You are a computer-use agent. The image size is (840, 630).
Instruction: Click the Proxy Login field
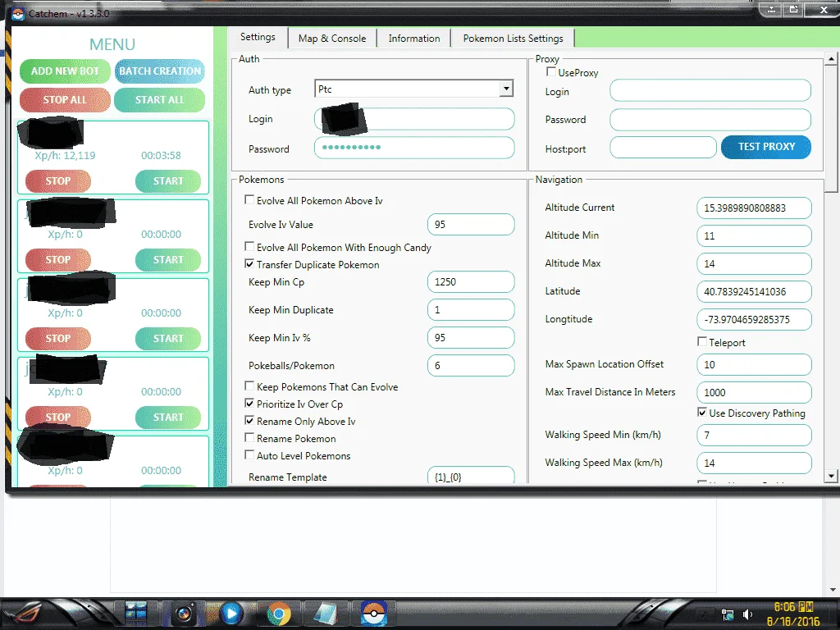(710, 90)
